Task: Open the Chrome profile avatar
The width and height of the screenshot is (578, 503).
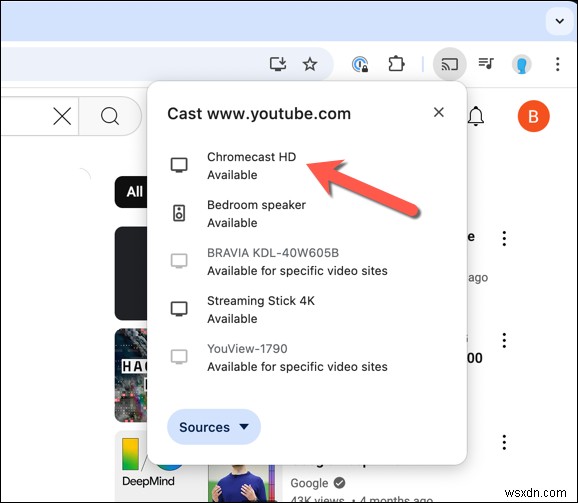Action: pos(521,64)
